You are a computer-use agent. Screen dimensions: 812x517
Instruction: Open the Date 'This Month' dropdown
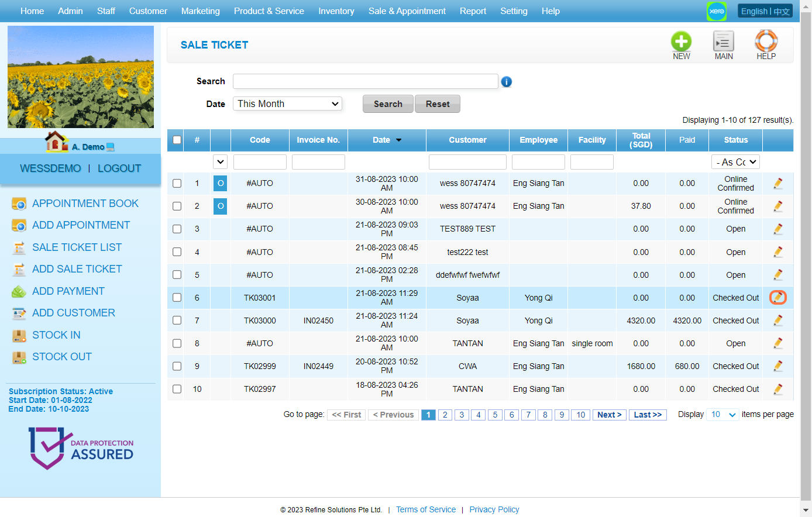coord(287,104)
